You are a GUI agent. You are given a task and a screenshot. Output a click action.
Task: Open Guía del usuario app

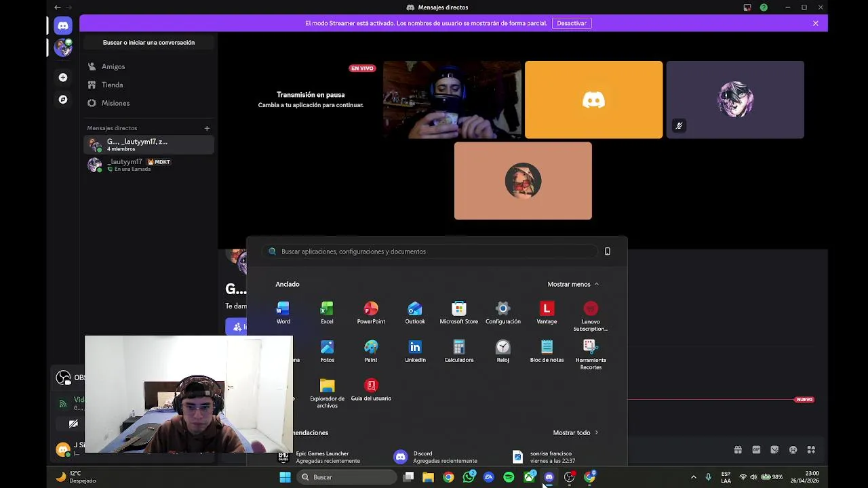[371, 390]
